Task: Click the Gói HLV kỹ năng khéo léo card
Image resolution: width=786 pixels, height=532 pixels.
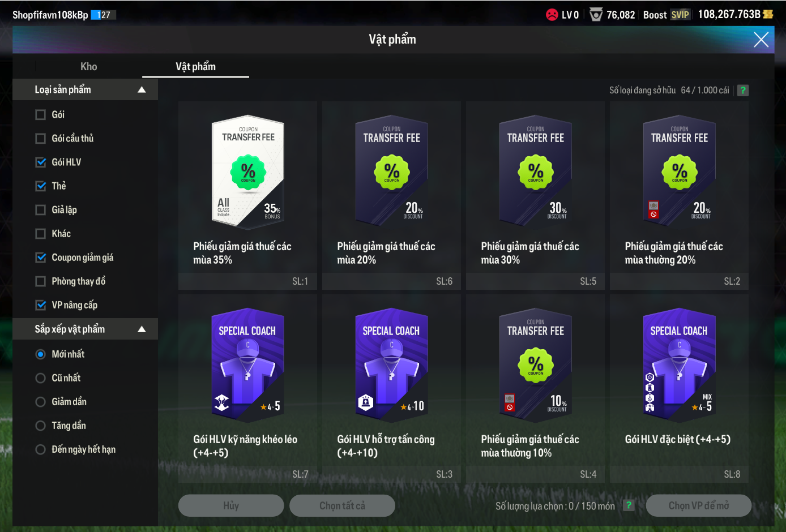Action: tap(248, 388)
